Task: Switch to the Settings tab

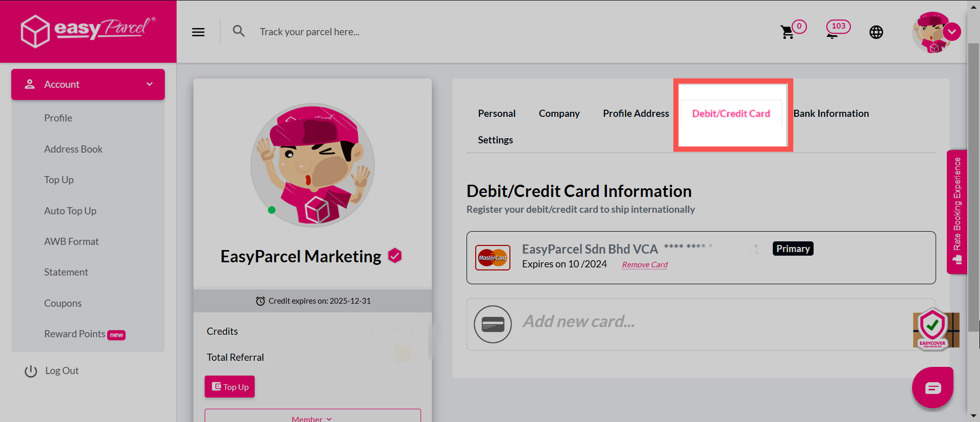Action: coord(495,140)
